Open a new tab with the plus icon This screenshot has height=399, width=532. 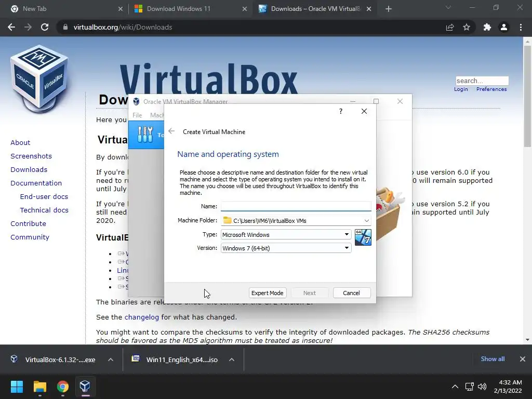pos(389,9)
